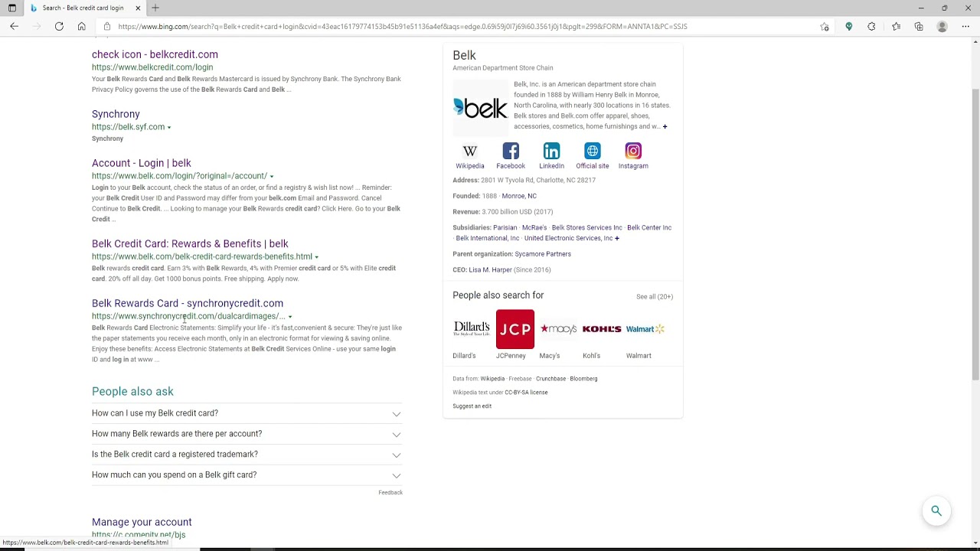
Task: Click the 'Belk Stores Services Inc' link
Action: click(x=587, y=228)
